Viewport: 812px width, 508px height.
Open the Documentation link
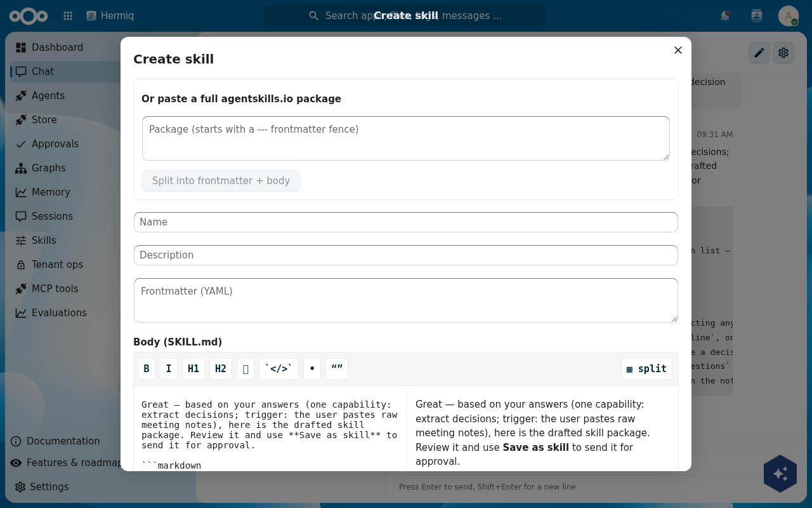[63, 441]
